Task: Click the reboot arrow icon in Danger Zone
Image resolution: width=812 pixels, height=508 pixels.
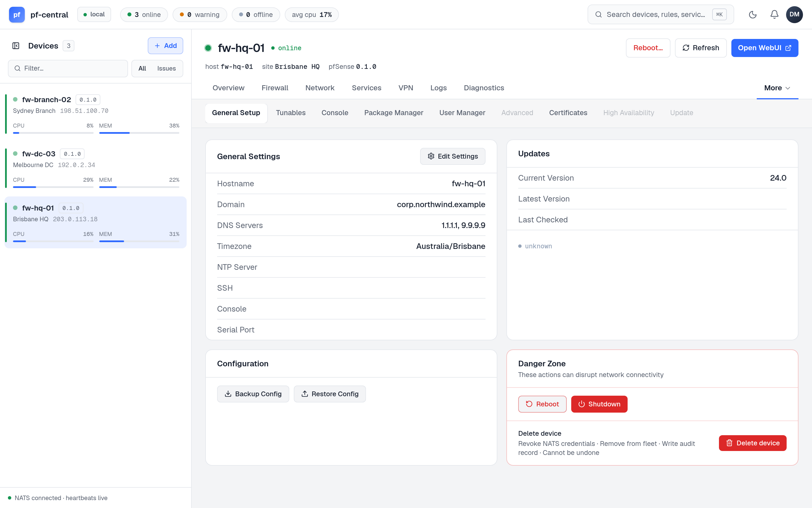Action: click(529, 404)
